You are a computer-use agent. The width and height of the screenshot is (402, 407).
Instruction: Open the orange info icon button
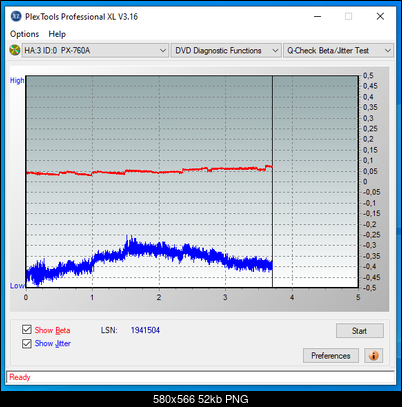pos(374,356)
